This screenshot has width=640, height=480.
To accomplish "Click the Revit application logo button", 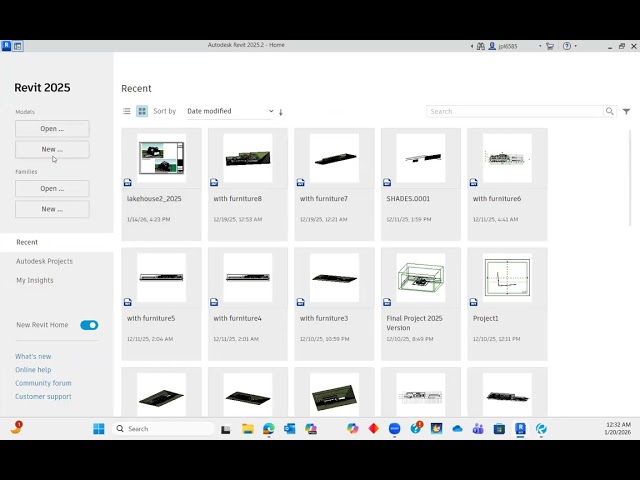I will pyautogui.click(x=6, y=45).
